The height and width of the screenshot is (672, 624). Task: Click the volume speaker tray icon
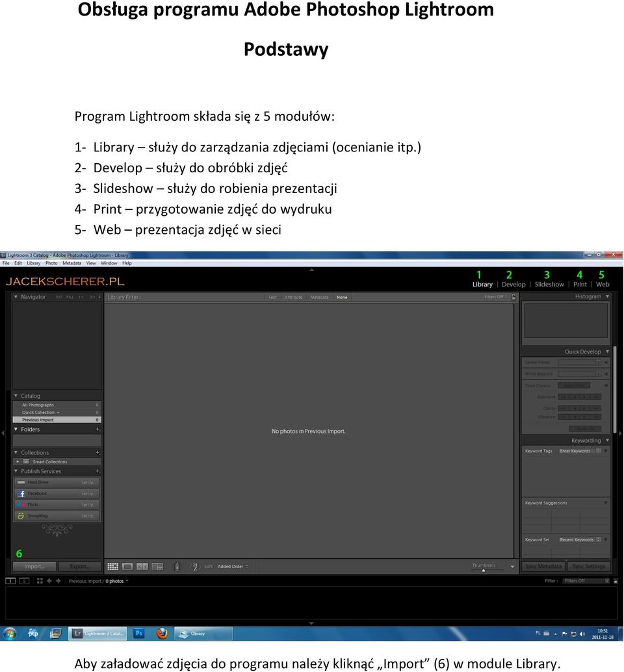[x=582, y=634]
